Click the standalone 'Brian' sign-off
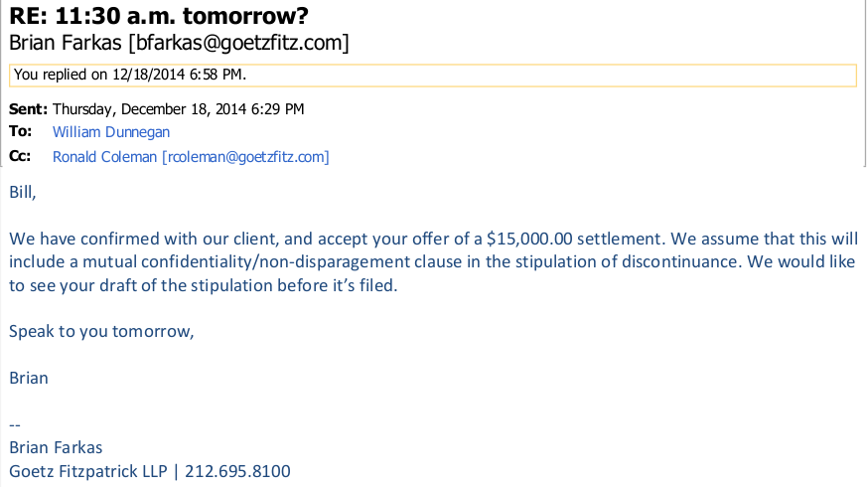Viewport: 868px width, 487px height. [29, 378]
